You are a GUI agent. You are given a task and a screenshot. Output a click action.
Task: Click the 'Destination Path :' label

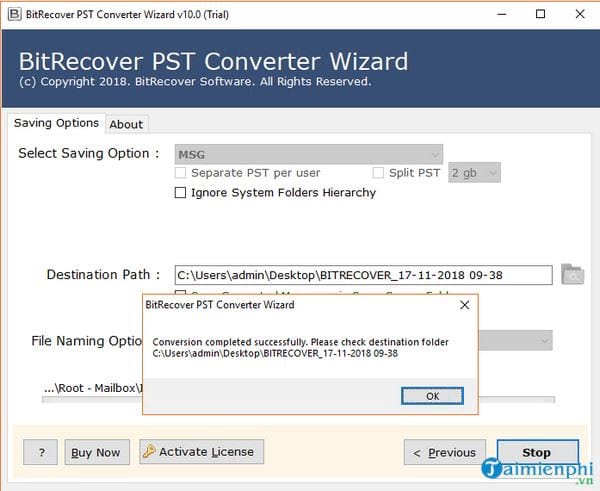pyautogui.click(x=103, y=274)
